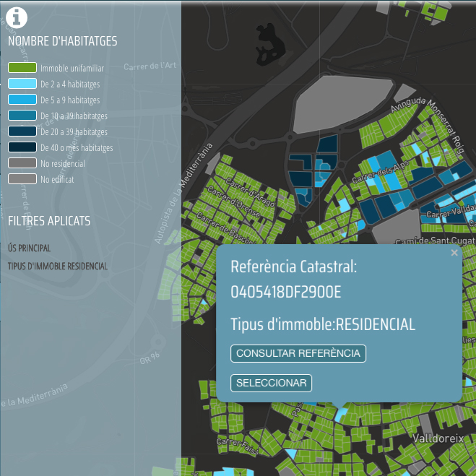This screenshot has width=476, height=476.
Task: Click the selected light-blue parcel below the popup pointer
Action: tap(341, 414)
